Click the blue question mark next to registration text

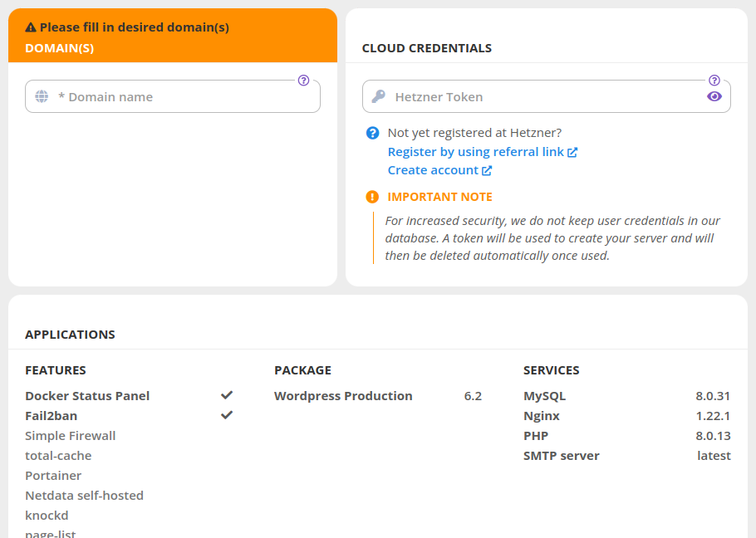pyautogui.click(x=371, y=132)
